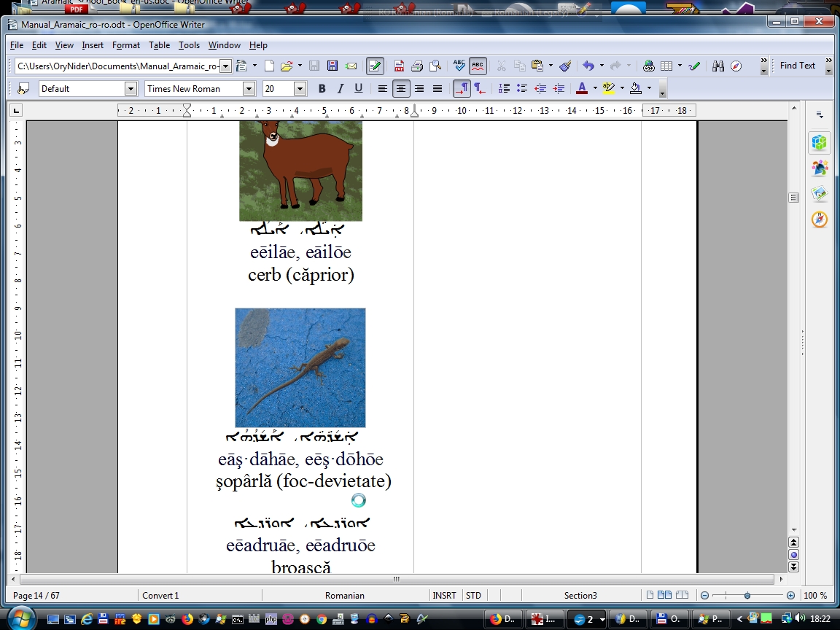Expand the Times New Roman font dropdown

[x=249, y=89]
